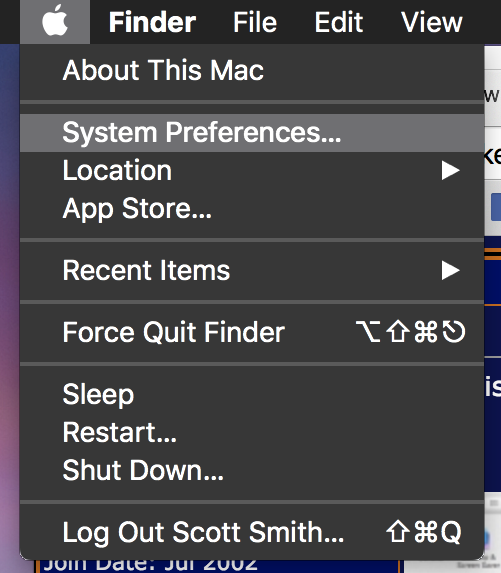Select the Recent Items entry

click(x=252, y=271)
